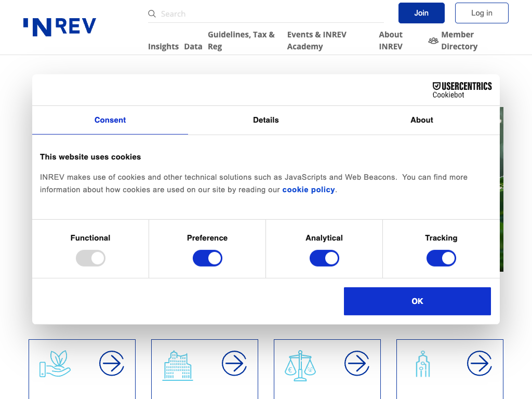Image resolution: width=532 pixels, height=399 pixels.
Task: Click the Member Directory people icon
Action: 433,41
